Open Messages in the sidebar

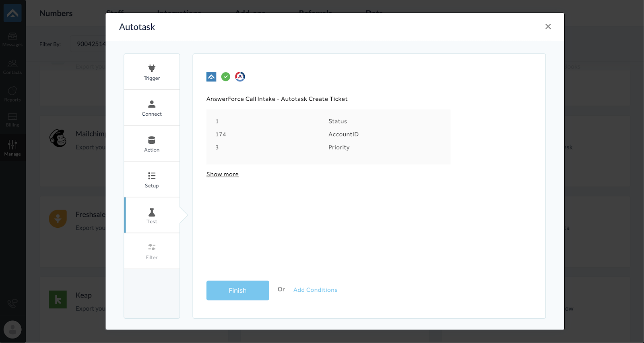12,39
